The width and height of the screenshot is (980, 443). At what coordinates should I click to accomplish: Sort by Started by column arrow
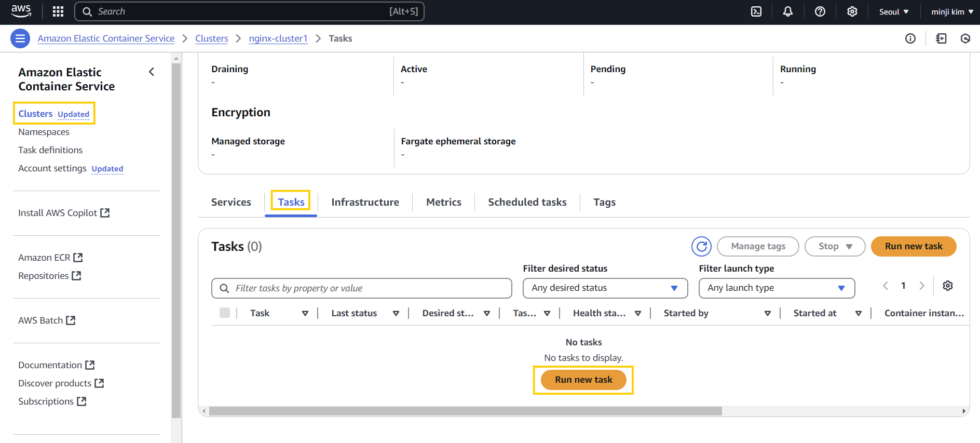(768, 313)
